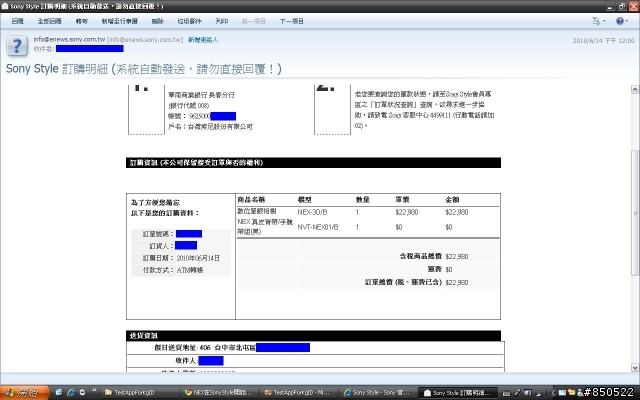This screenshot has height=400, width=640.
Task: Click the received date 2010/6/14 下午 12:00
Action: [x=603, y=40]
